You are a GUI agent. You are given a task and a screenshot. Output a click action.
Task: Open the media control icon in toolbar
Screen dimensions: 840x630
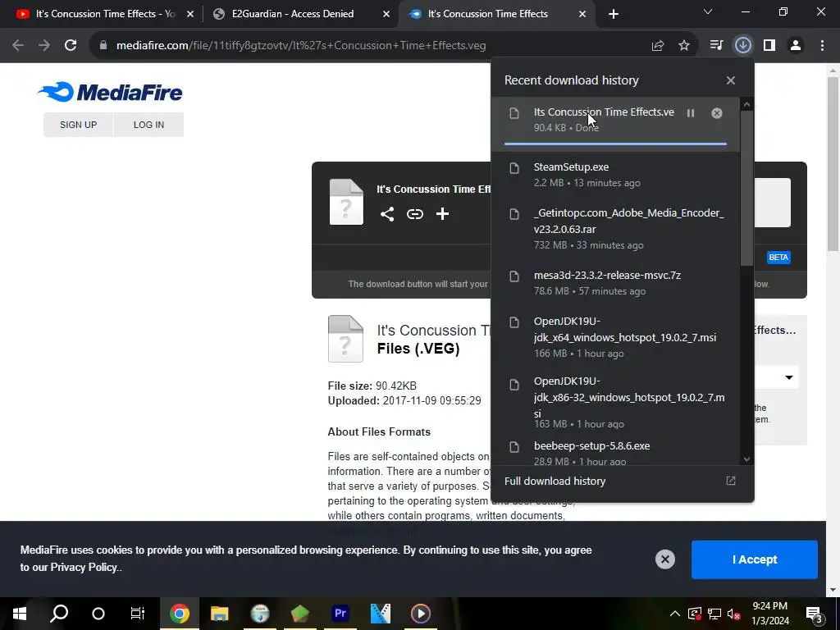(716, 46)
